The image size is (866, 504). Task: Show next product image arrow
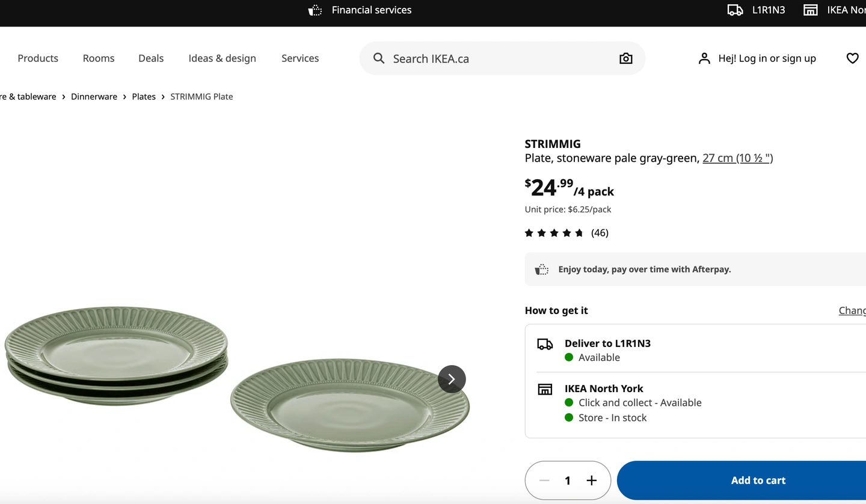(x=452, y=379)
